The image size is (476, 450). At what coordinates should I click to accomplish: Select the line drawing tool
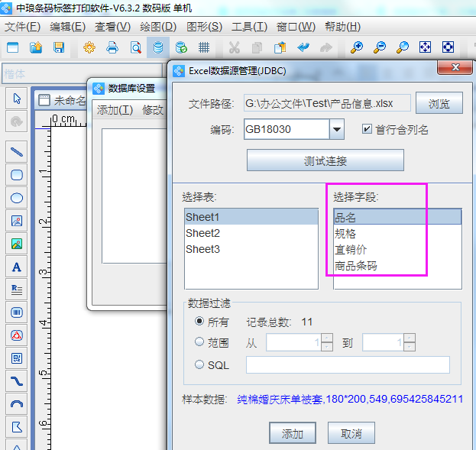click(16, 151)
